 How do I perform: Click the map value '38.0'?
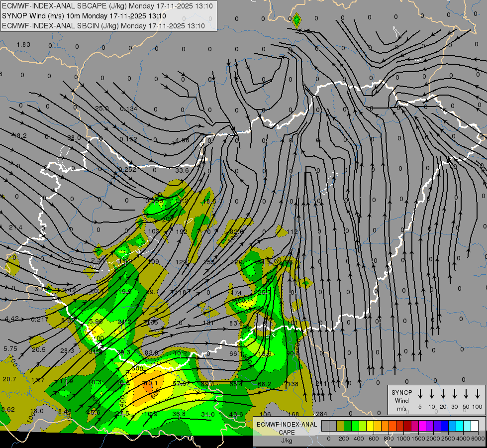coord(74,138)
